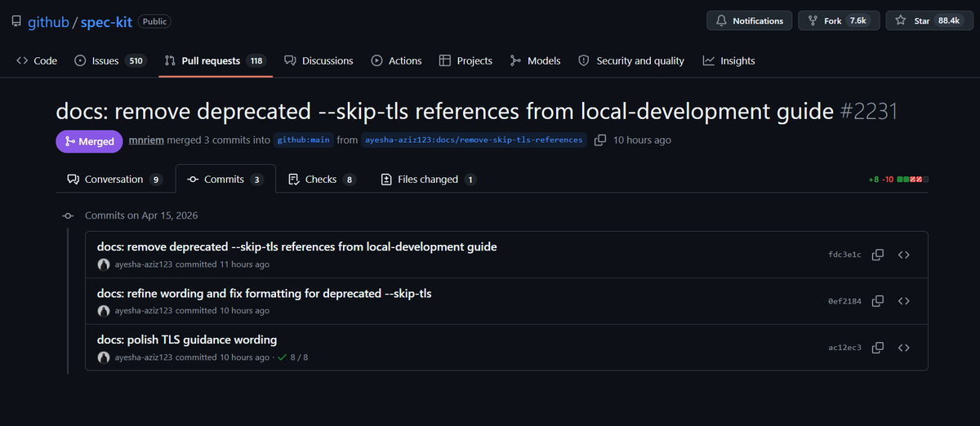
Task: Open commit 'docs: polish TLS guidance wording'
Action: coord(187,339)
